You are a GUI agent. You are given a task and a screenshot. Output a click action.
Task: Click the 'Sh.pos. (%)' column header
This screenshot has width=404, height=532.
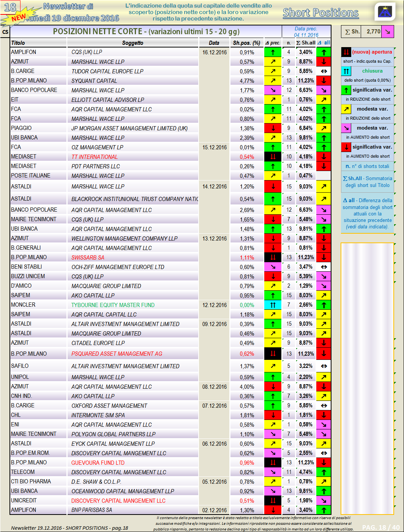tap(247, 43)
